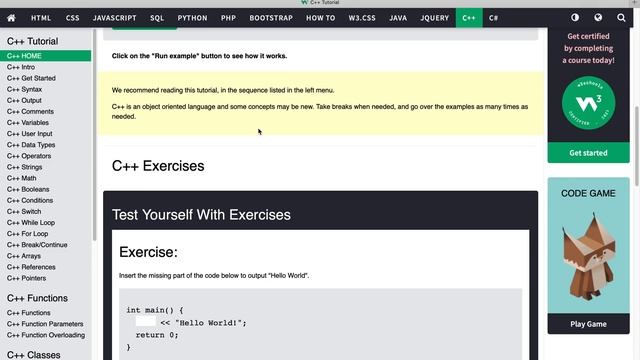Image resolution: width=640 pixels, height=360 pixels.
Task: Select C++ HOME in sidebar
Action: click(46, 56)
